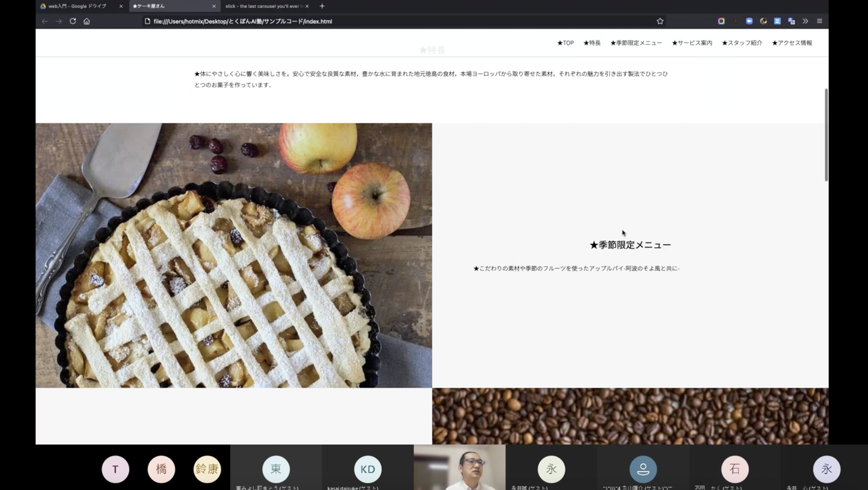Reload the page with the refresh icon
The height and width of the screenshot is (490, 868).
[x=73, y=21]
